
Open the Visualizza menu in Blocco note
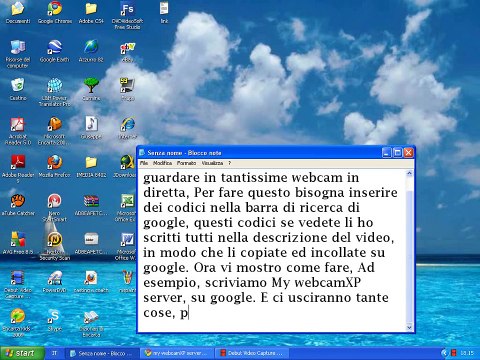(x=212, y=163)
